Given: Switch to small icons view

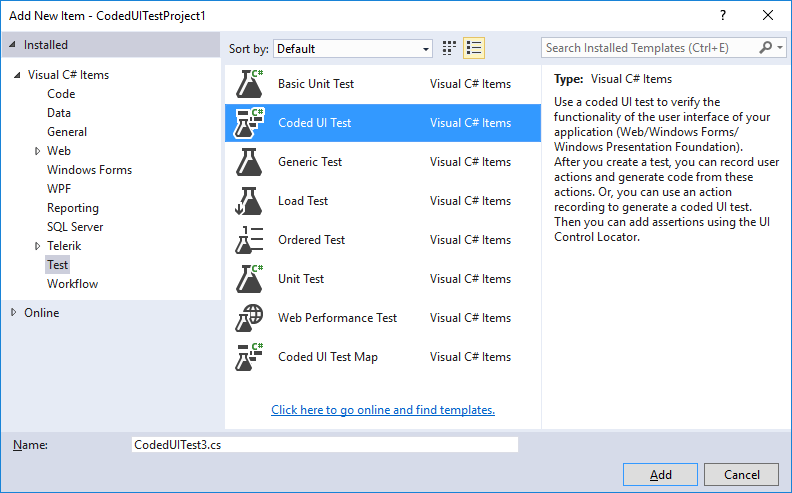Looking at the screenshot, I should (450, 47).
